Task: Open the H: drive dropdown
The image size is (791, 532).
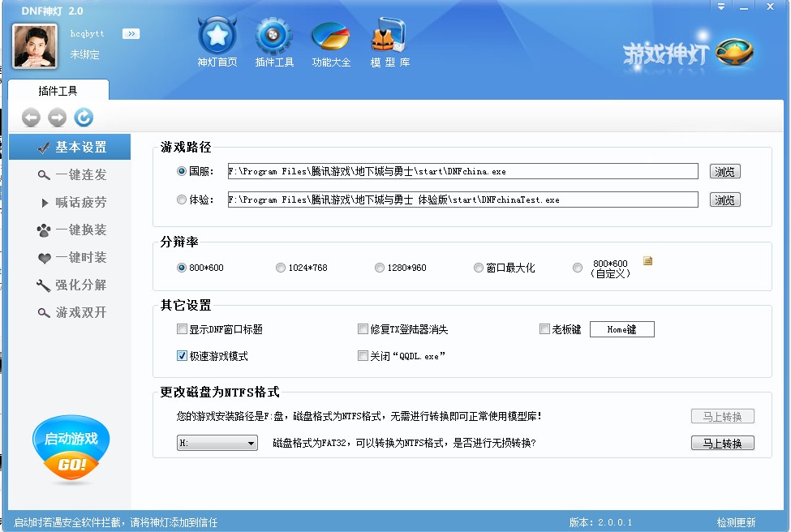Action: tap(217, 443)
